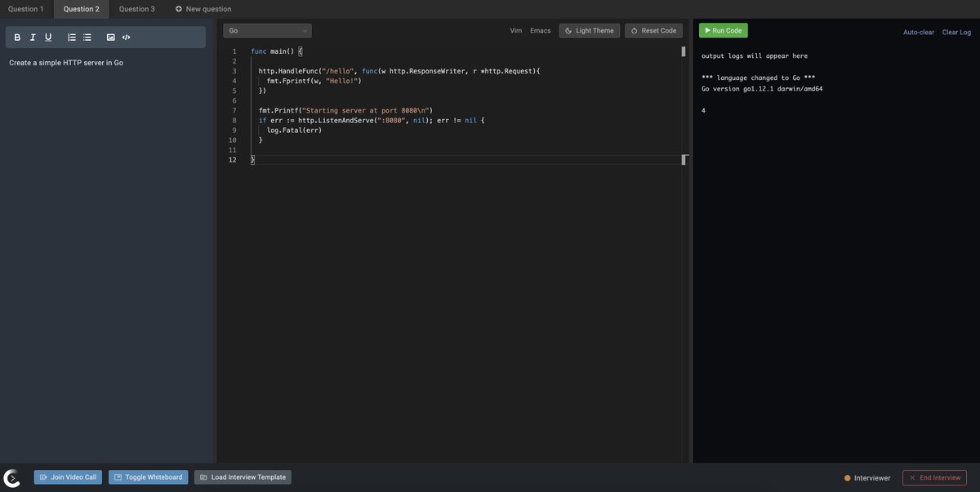The width and height of the screenshot is (980, 492).
Task: Join the video call
Action: (68, 477)
